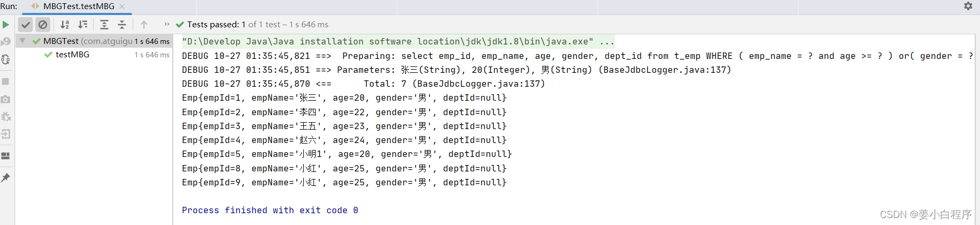Image resolution: width=980 pixels, height=225 pixels.
Task: Collapse the MBGTest tree node
Action: click(22, 41)
